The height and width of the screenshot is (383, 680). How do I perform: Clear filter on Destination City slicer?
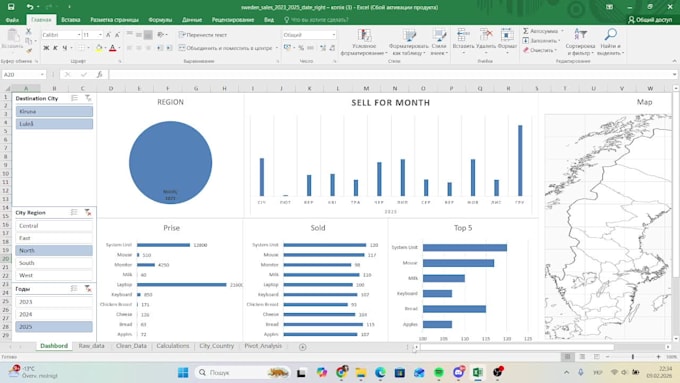pos(88,98)
